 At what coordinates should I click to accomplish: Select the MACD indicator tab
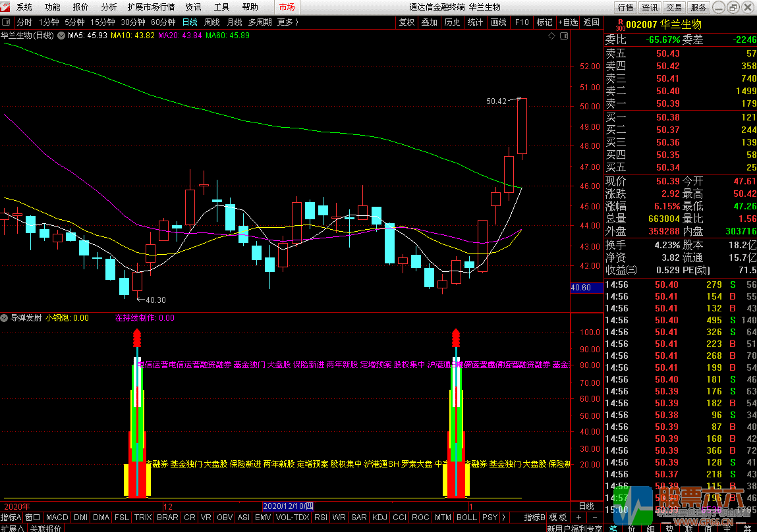tap(57, 518)
